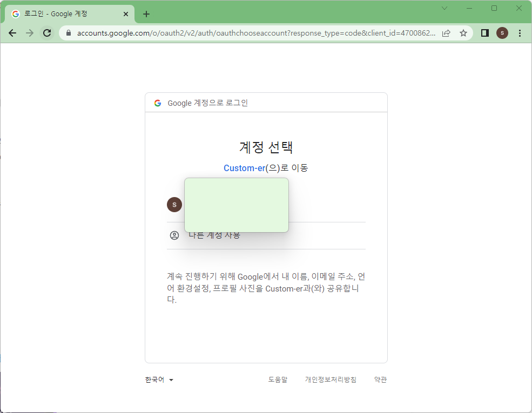Open a new browser tab

[x=146, y=14]
